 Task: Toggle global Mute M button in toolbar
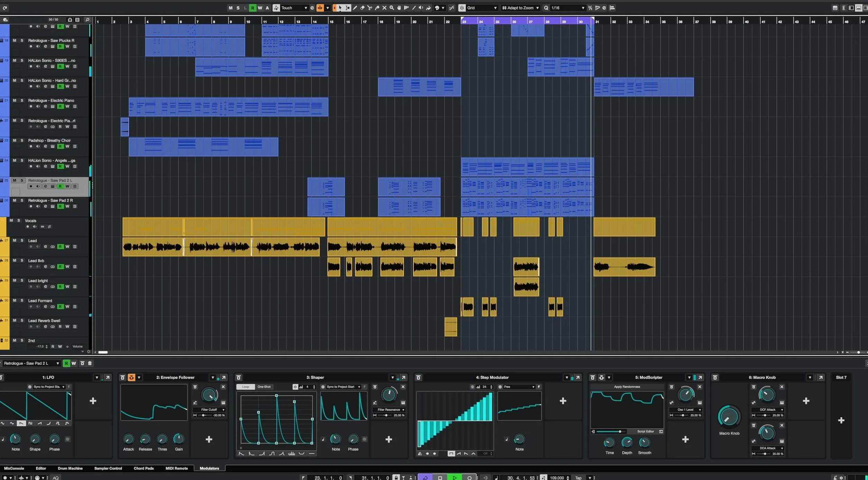tap(231, 8)
